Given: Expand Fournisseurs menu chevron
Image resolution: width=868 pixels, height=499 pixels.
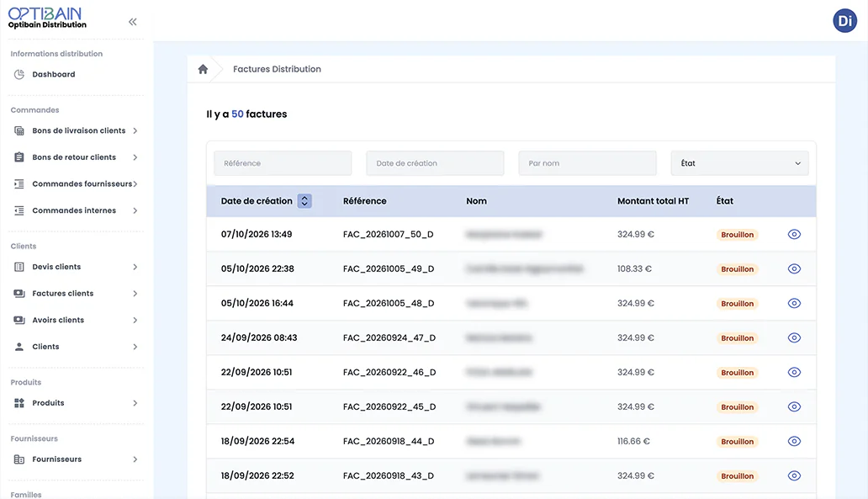Looking at the screenshot, I should 135,459.
